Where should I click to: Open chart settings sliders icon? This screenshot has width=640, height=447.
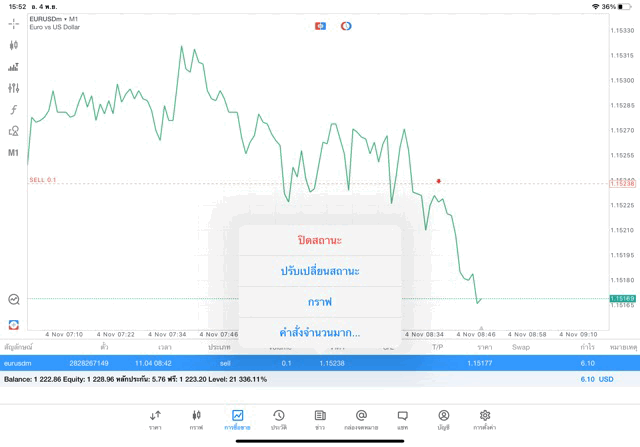click(14, 88)
